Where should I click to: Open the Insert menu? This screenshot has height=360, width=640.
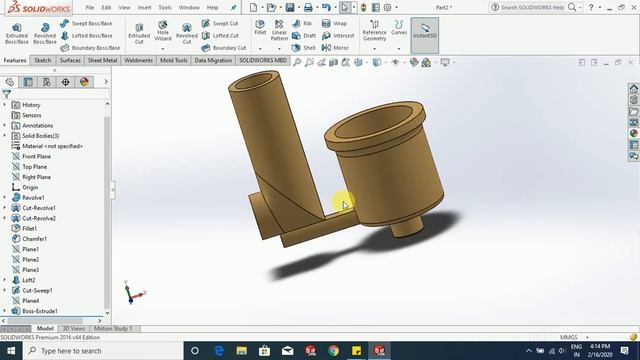pos(144,7)
